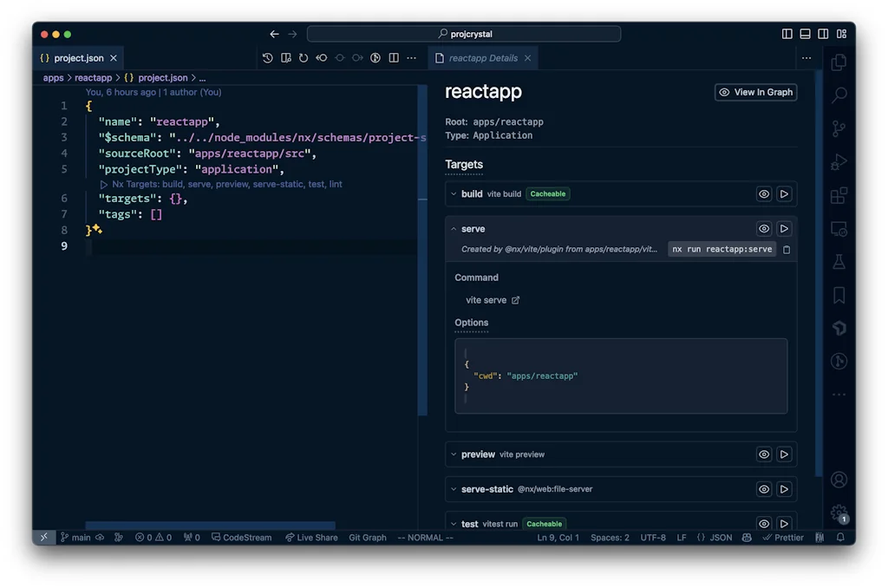This screenshot has width=888, height=588.
Task: Open the Extensions view in activity bar
Action: (x=839, y=196)
